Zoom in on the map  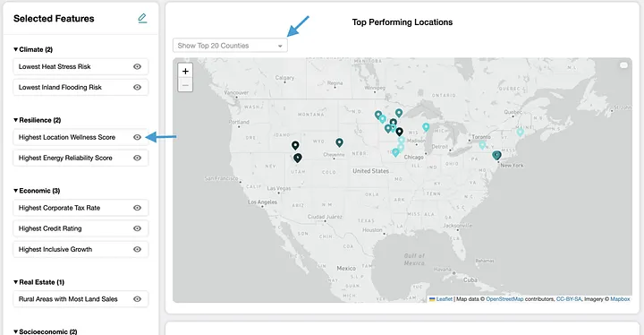coord(185,71)
